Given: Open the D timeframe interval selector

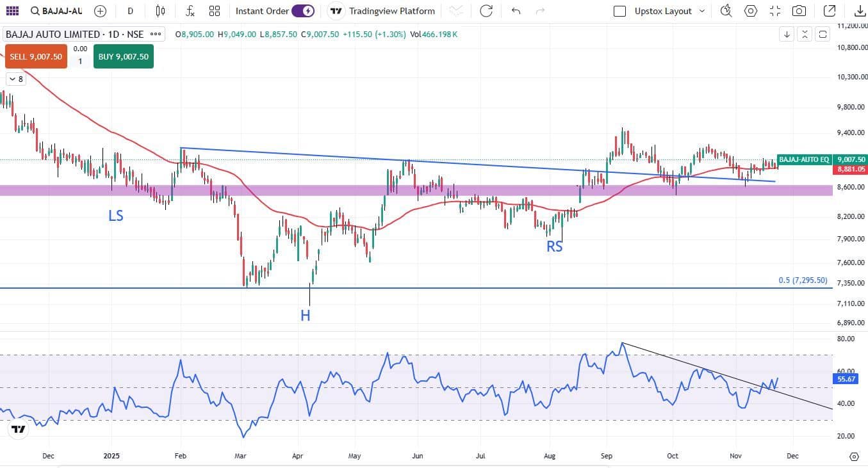Looking at the screenshot, I should pos(131,11).
